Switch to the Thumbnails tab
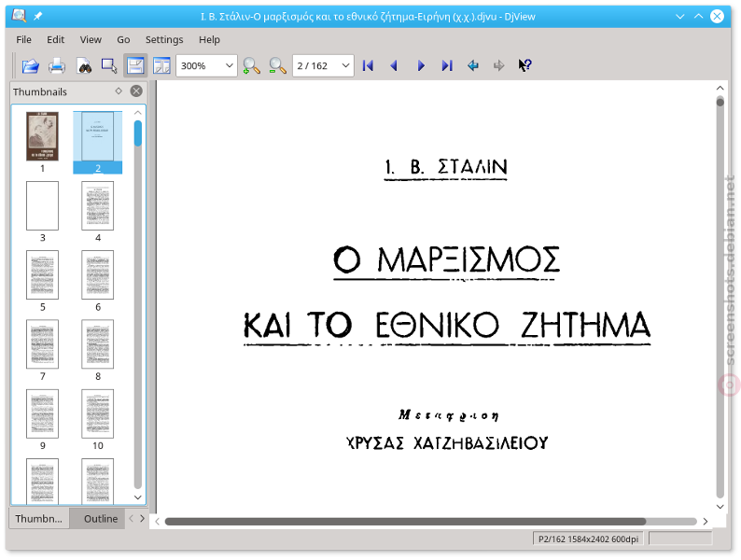 [x=39, y=518]
